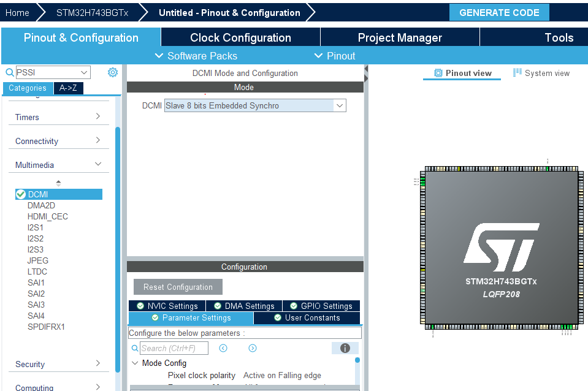Click the next search result arrow
588x391 pixels.
(x=251, y=347)
